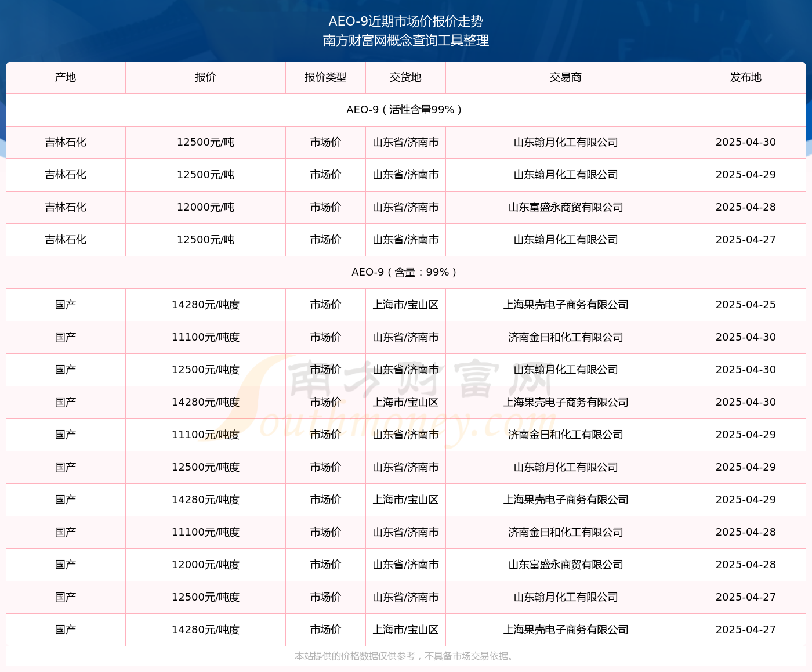Click section heading "AEO-9（含量：99%）"
This screenshot has width=812, height=672.
(405, 272)
